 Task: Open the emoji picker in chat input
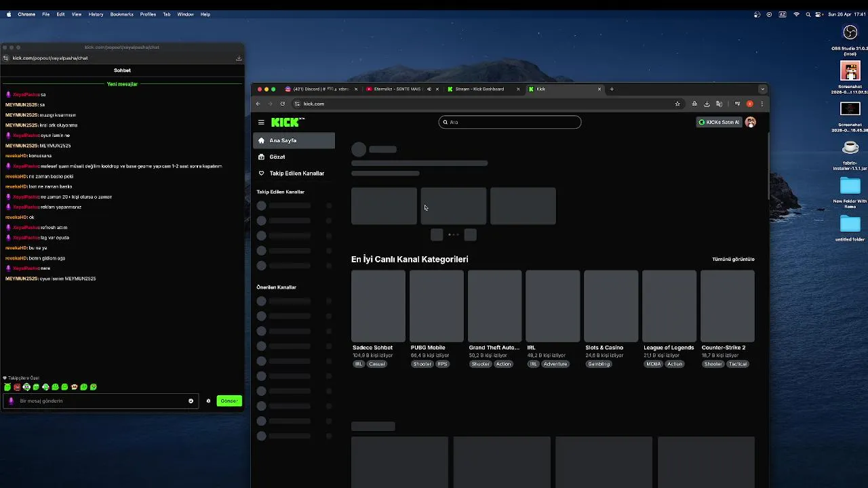click(x=191, y=401)
